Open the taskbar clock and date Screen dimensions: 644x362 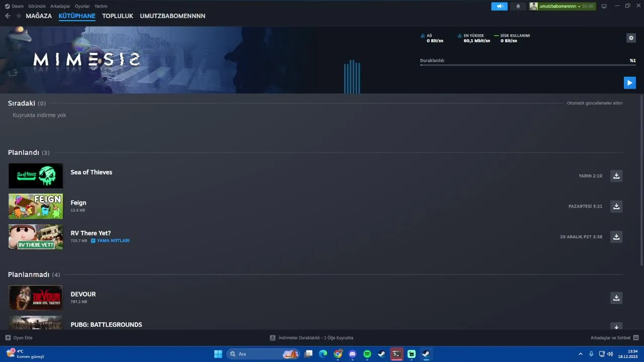[628, 354]
